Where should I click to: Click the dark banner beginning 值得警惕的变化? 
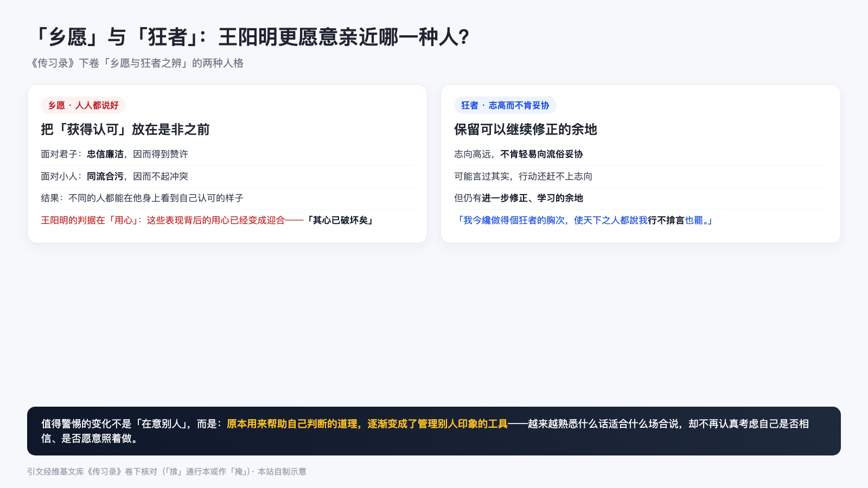click(434, 431)
